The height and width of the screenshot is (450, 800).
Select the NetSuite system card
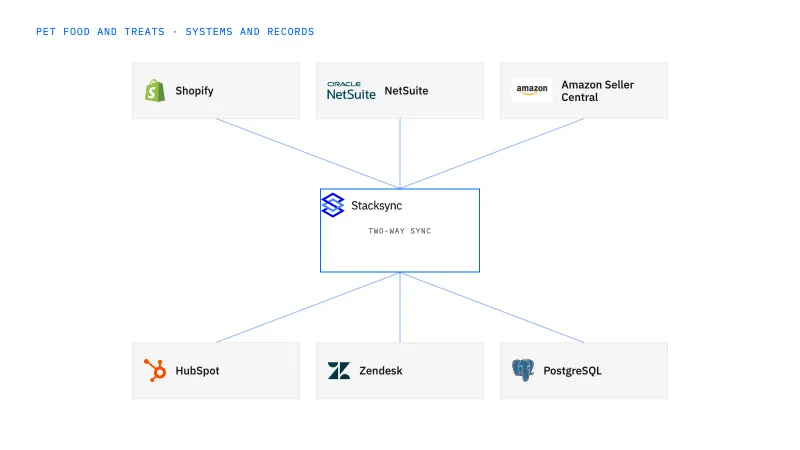coord(399,91)
